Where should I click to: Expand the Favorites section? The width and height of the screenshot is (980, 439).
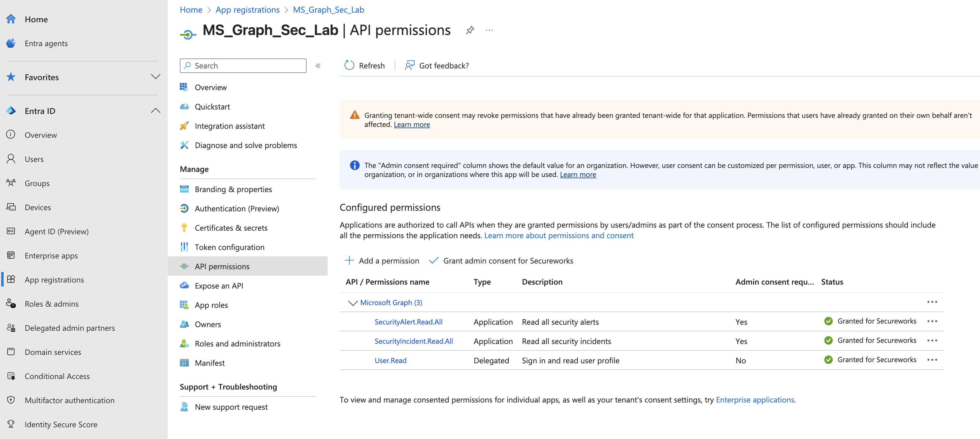[x=155, y=77]
